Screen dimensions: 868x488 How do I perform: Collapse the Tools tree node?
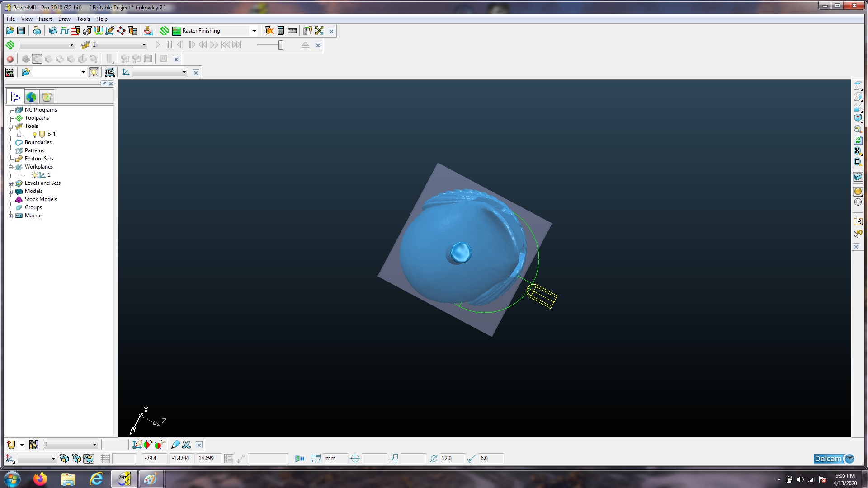click(10, 127)
